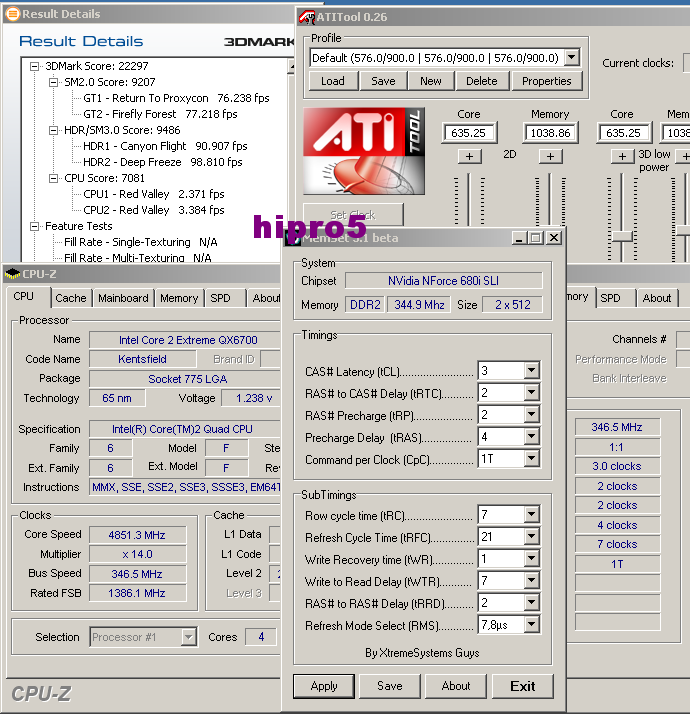Click the ATITool title bar icon

(x=307, y=17)
